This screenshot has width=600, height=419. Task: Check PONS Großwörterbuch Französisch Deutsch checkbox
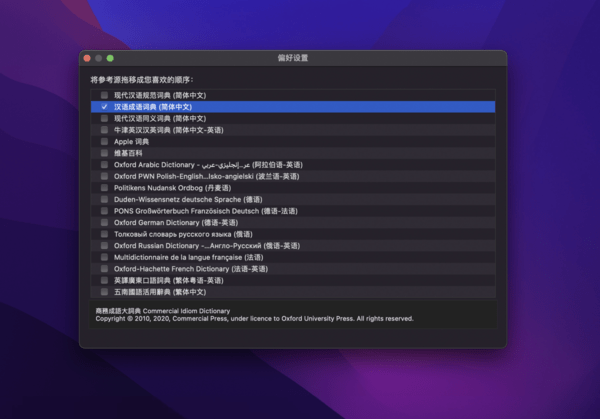tap(104, 211)
